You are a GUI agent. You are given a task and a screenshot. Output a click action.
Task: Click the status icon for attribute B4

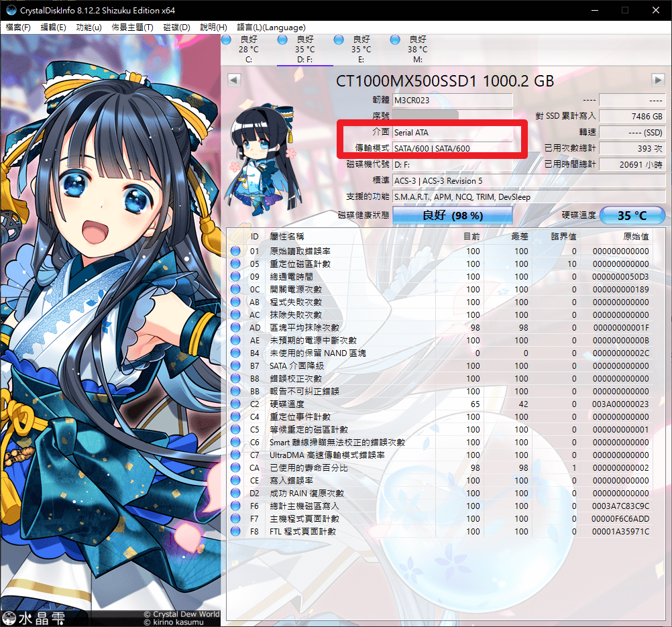click(235, 353)
